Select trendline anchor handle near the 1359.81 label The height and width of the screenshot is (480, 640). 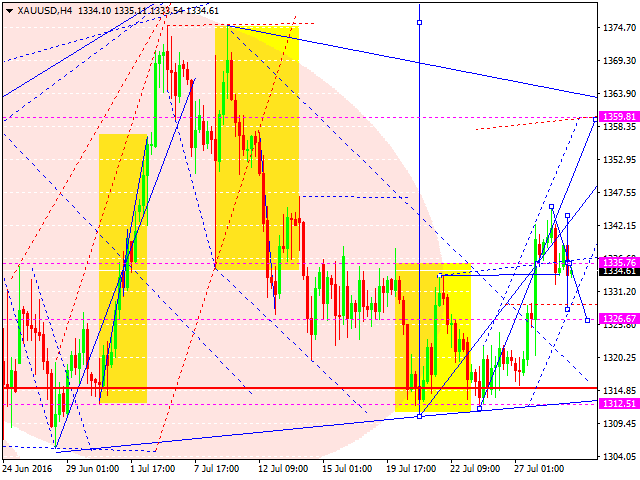[596, 119]
